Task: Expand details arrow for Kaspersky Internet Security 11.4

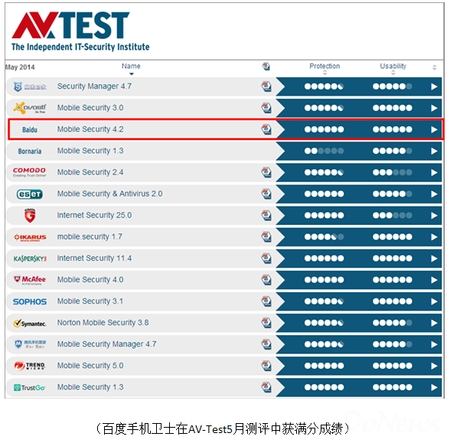Action: (x=434, y=258)
